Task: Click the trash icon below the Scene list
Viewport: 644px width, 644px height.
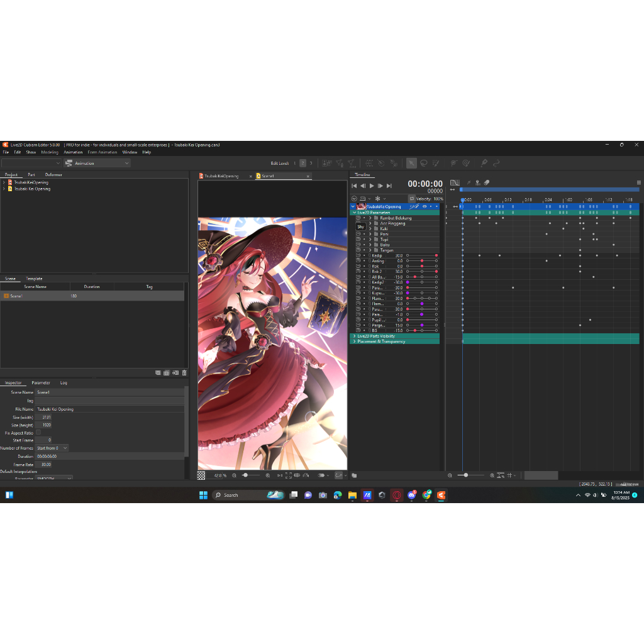Action: coord(184,372)
